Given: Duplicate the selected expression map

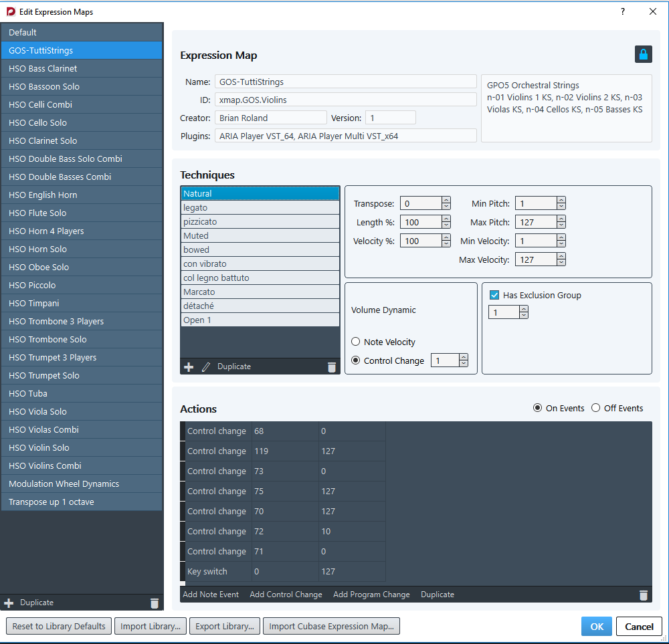Looking at the screenshot, I should 37,603.
